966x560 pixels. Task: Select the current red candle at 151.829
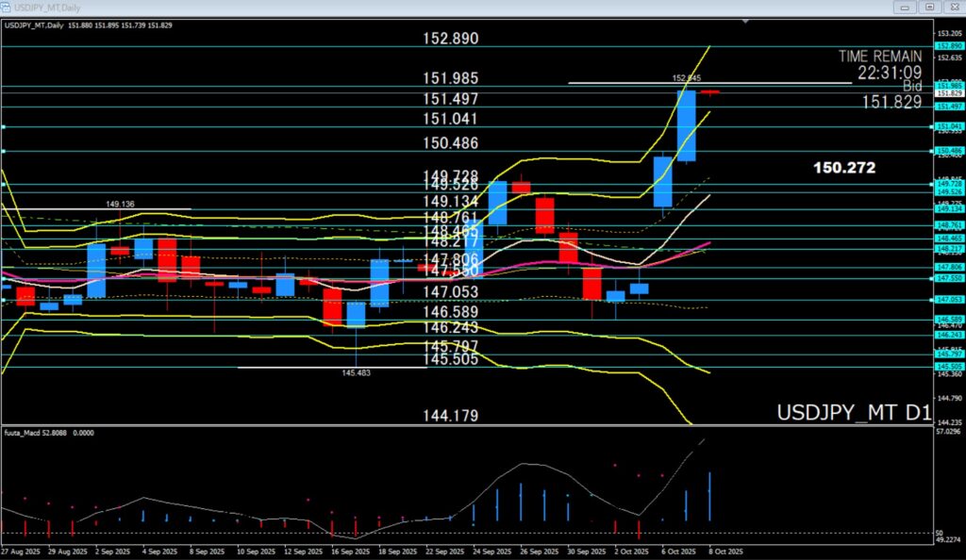click(x=709, y=92)
